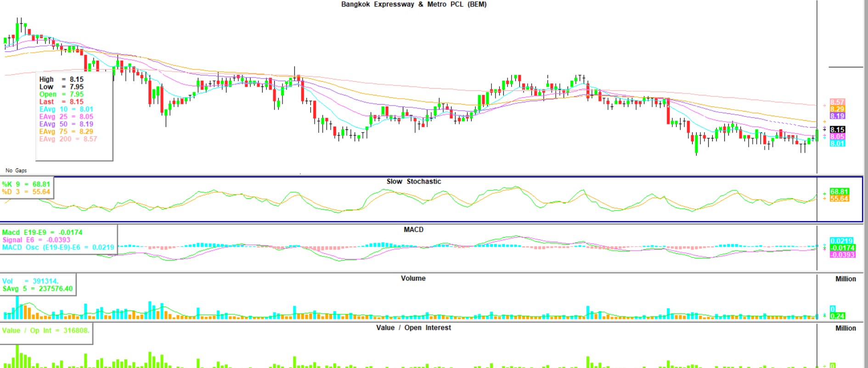Viewport: 868px width, 368px height.
Task: Select the %K 9 = 68.81 readout
Action: click(x=26, y=184)
